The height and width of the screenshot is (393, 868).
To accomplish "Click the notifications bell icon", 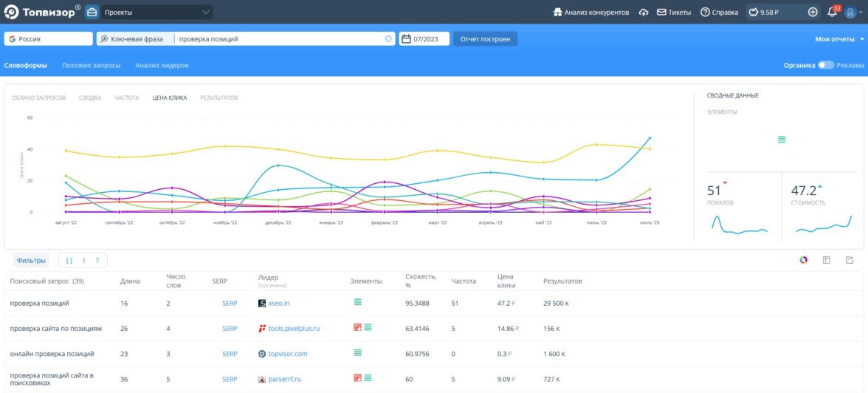I will point(832,12).
